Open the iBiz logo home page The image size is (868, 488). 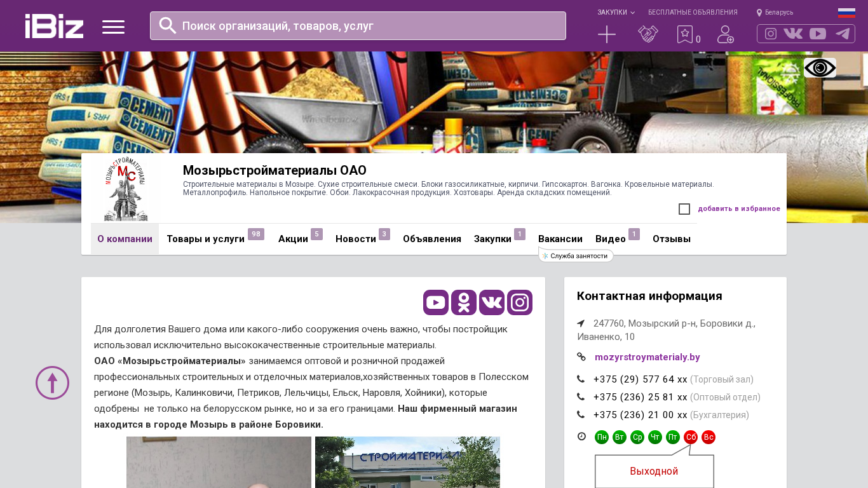pos(54,26)
